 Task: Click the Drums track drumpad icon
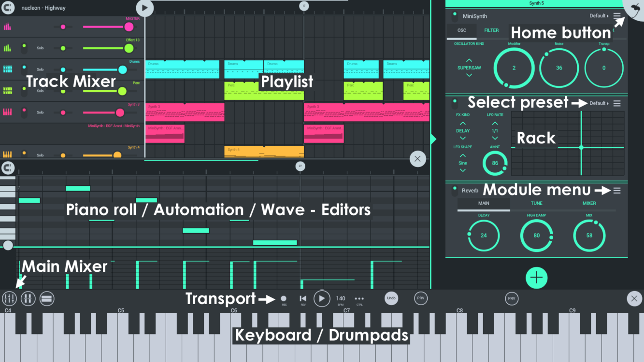7,68
